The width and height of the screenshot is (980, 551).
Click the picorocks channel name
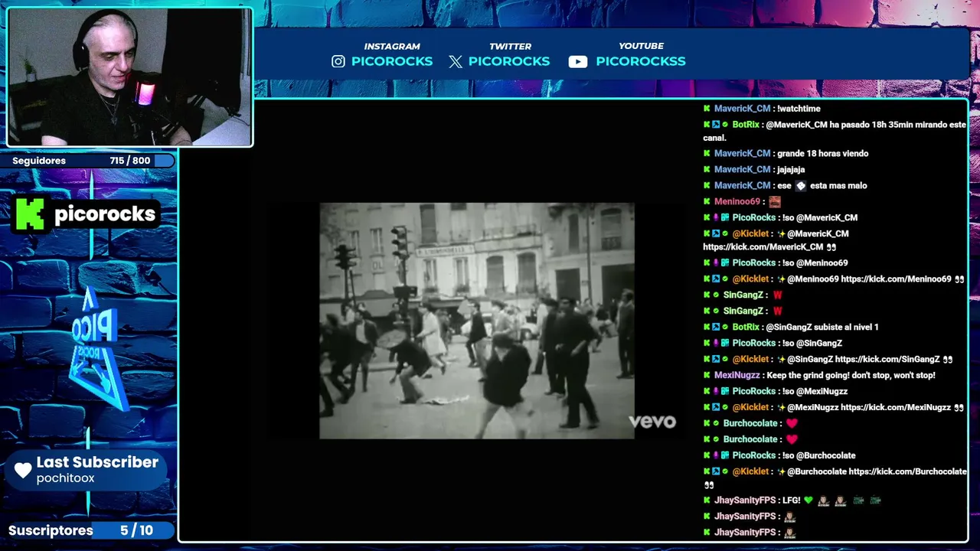[105, 214]
